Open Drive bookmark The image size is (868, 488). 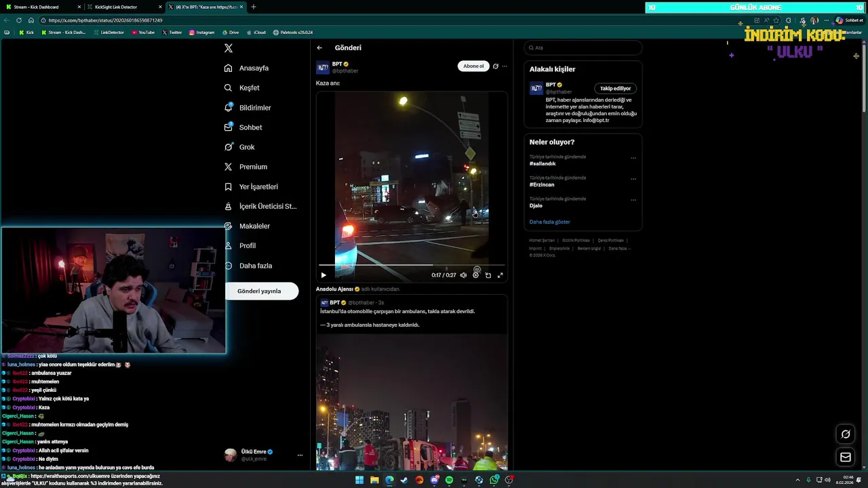pos(231,33)
